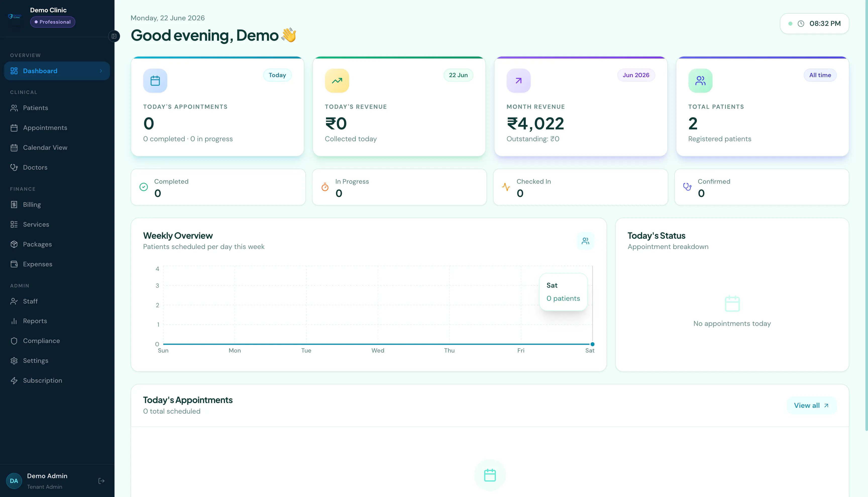
Task: Click the Staff user-check icon in sidebar
Action: [x=14, y=301]
